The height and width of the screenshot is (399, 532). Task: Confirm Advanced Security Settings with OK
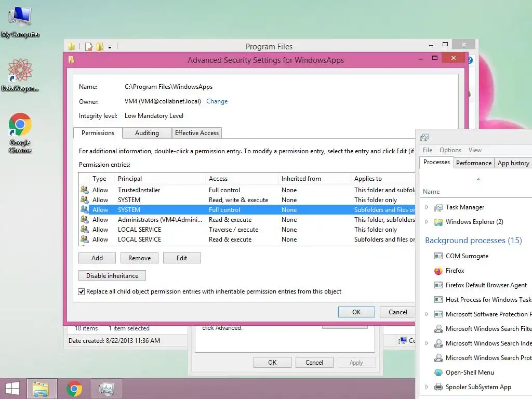coord(356,312)
